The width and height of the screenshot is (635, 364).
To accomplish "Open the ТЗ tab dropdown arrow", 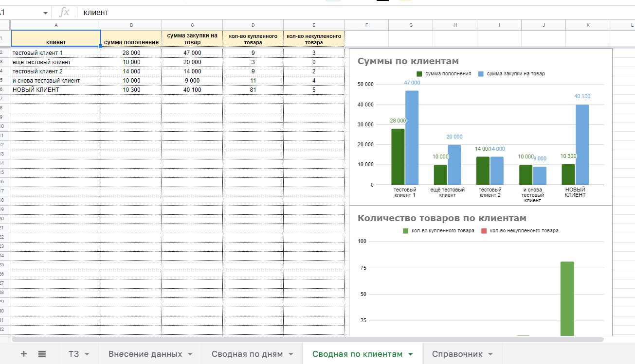I will pyautogui.click(x=87, y=354).
